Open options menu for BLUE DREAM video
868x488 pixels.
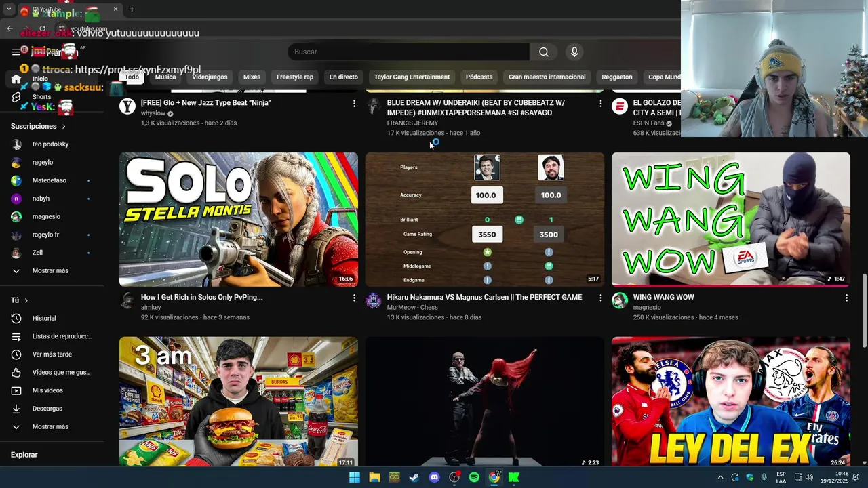click(x=600, y=103)
